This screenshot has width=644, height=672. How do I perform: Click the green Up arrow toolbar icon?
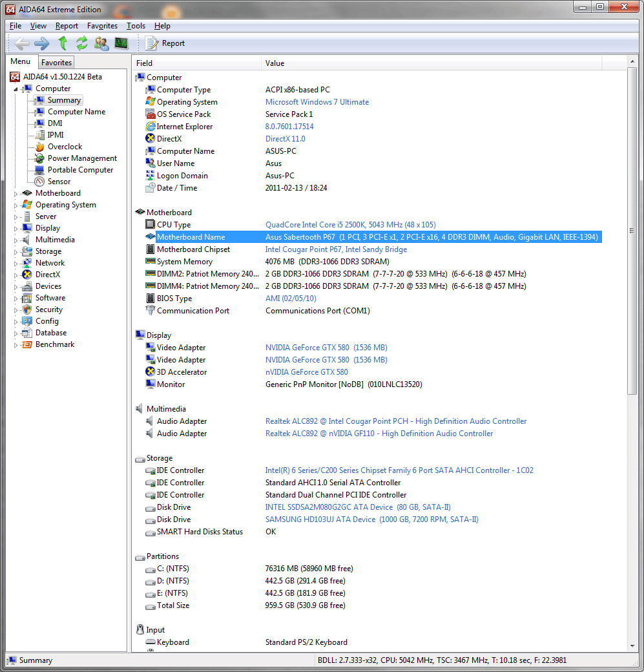coord(63,43)
